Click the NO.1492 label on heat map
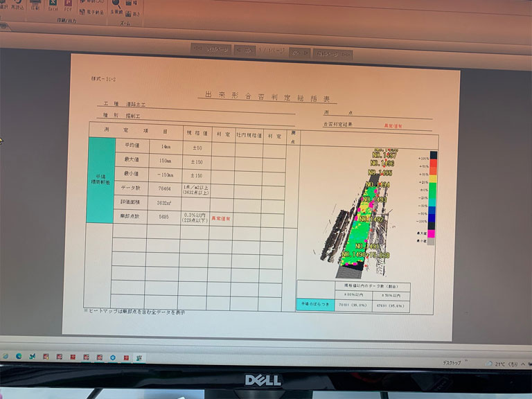Image resolution: width=532 pixels, height=399 pixels. [x=371, y=219]
